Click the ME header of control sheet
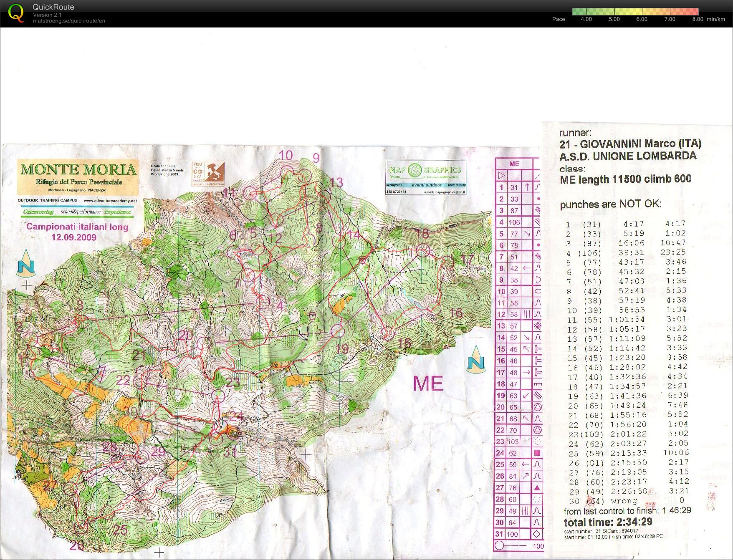 pyautogui.click(x=514, y=164)
